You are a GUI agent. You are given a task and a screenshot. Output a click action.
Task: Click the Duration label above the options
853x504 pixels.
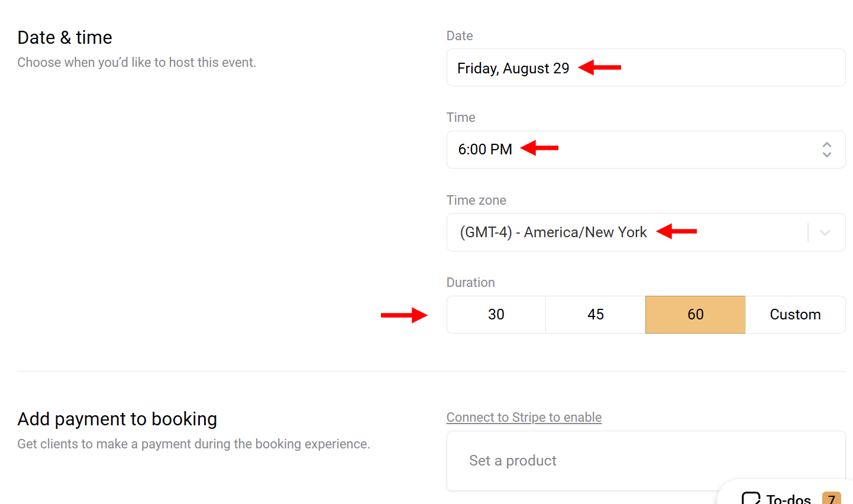point(471,282)
